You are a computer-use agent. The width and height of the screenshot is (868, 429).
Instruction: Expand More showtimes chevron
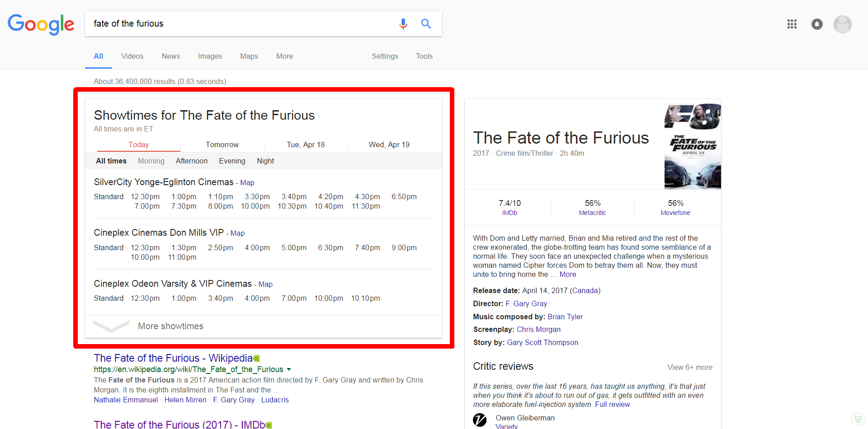pos(111,326)
